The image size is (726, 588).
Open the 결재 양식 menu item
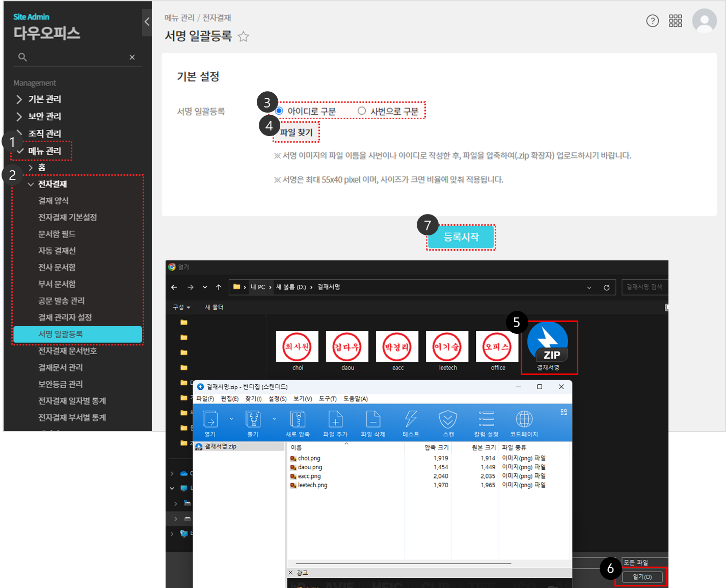click(x=53, y=201)
